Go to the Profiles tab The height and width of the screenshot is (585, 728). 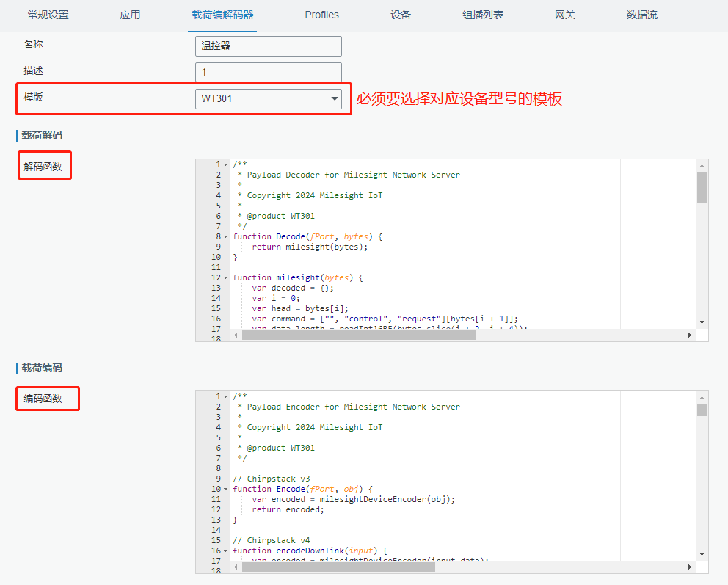(321, 15)
